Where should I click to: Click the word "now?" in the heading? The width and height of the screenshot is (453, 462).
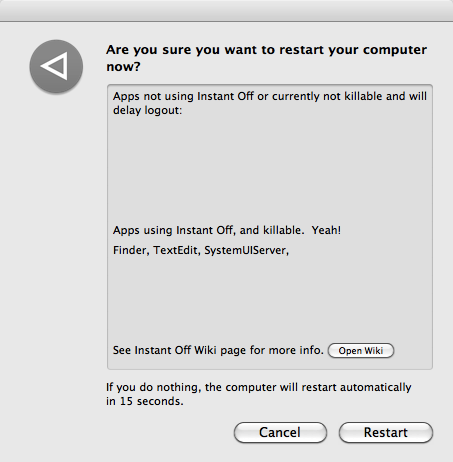pyautogui.click(x=123, y=67)
